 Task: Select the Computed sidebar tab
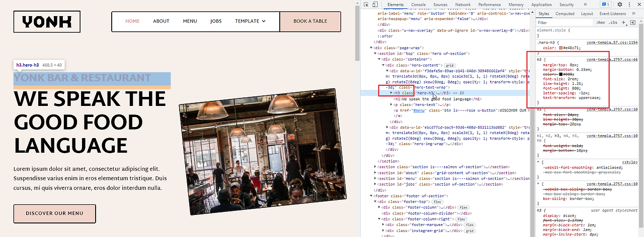(x=565, y=14)
